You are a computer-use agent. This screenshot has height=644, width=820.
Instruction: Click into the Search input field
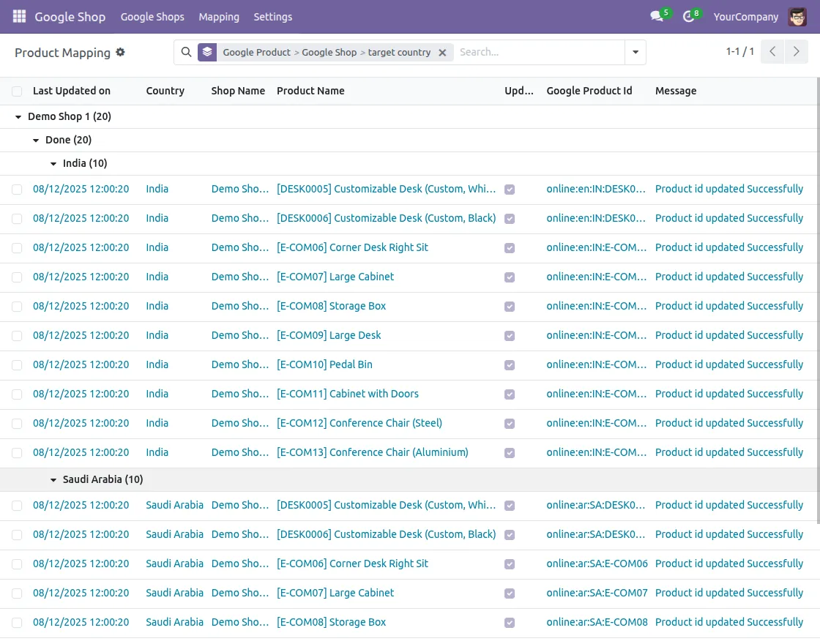538,52
